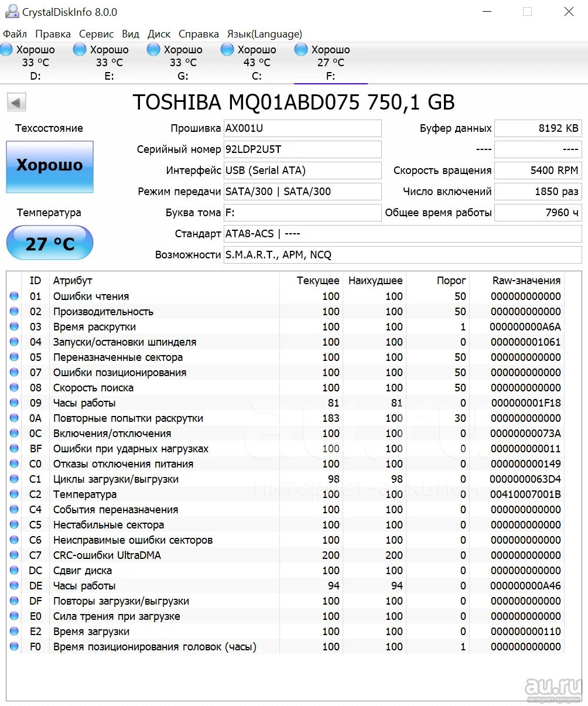Click the status orb for Включения/отключения
This screenshot has height=706, width=588.
coord(14,434)
